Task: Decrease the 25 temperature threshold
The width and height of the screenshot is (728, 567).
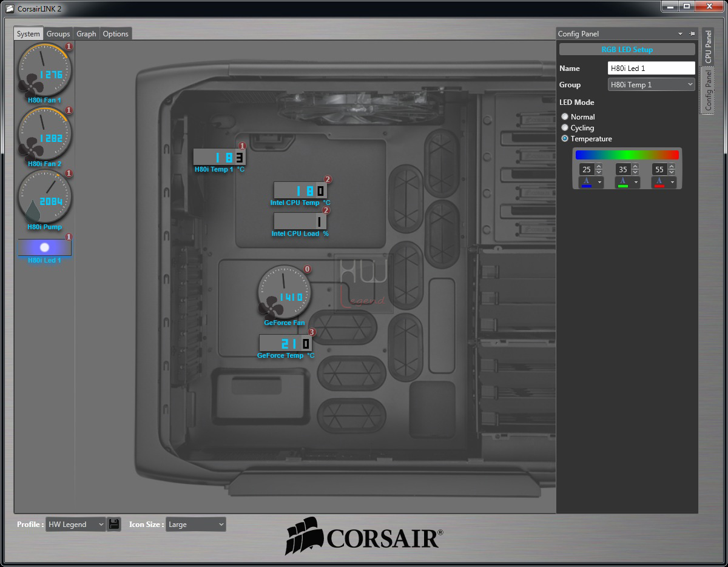Action: click(x=599, y=172)
